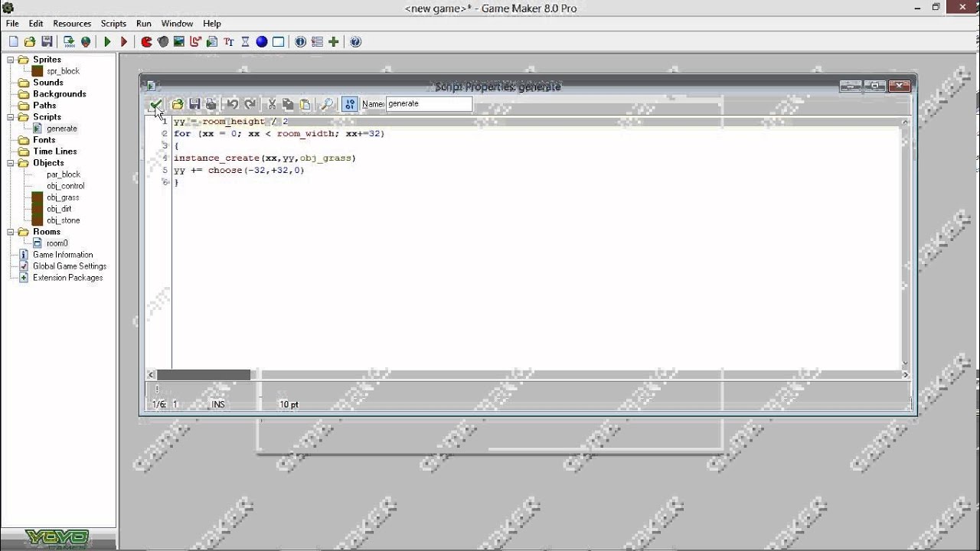Screen dimensions: 980x551
Task: Select the obj_stone object
Action: click(x=63, y=220)
